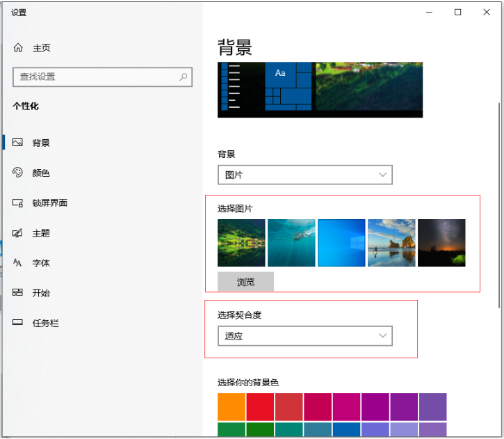Click the search magnifier icon in search box

pos(184,77)
